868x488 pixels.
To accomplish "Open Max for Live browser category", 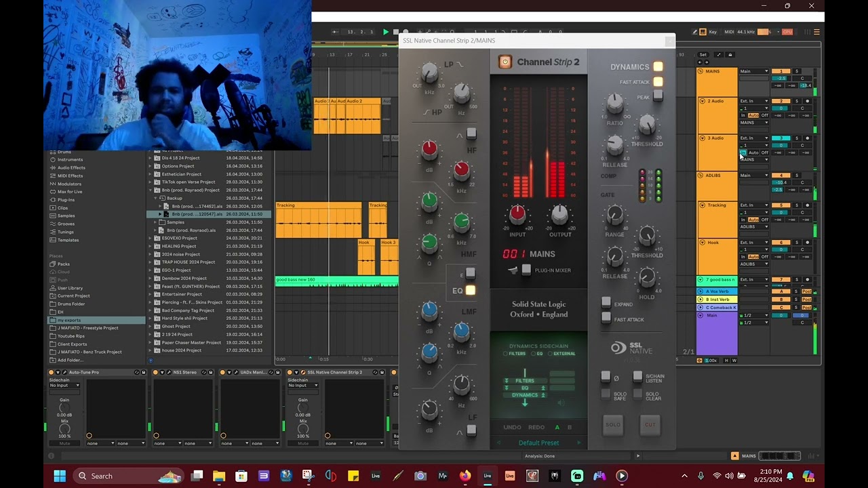I will pos(70,192).
